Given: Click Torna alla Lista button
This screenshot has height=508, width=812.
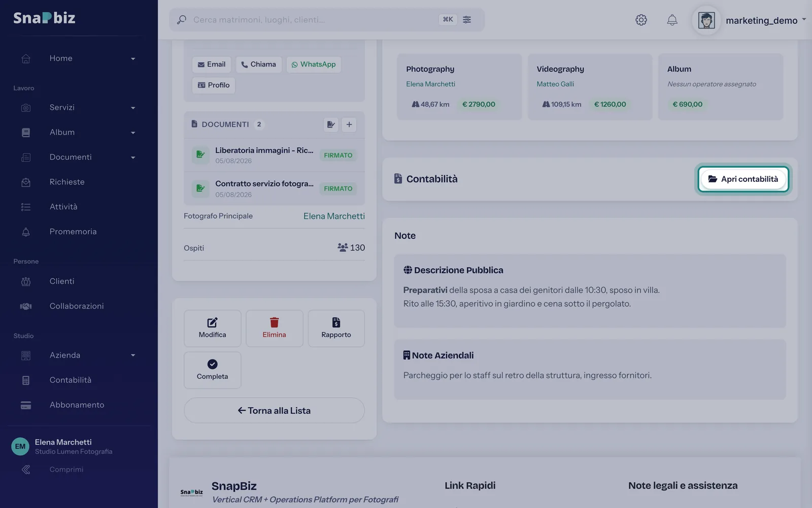Looking at the screenshot, I should pos(274,410).
